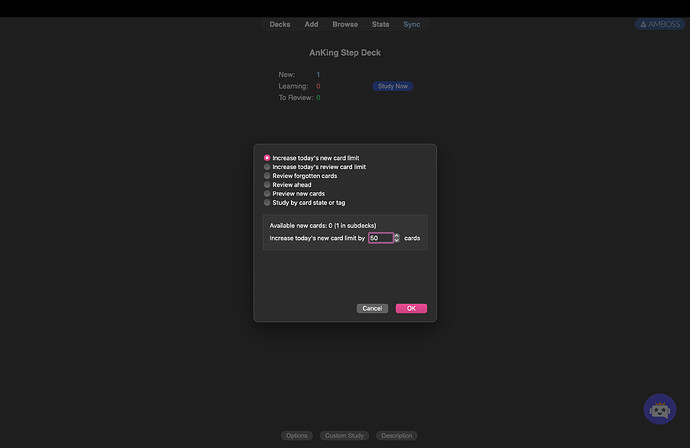Click the Learning count 0

point(318,86)
